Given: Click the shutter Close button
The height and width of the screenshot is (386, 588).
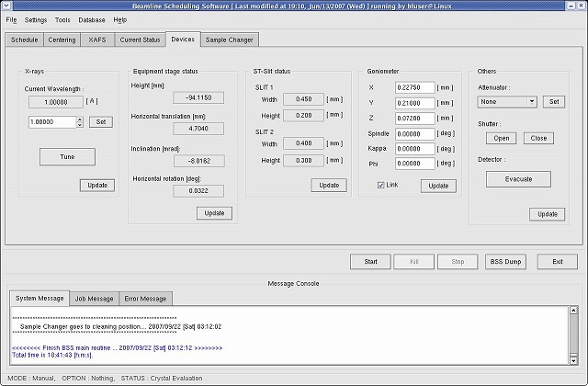Looking at the screenshot, I should point(538,138).
